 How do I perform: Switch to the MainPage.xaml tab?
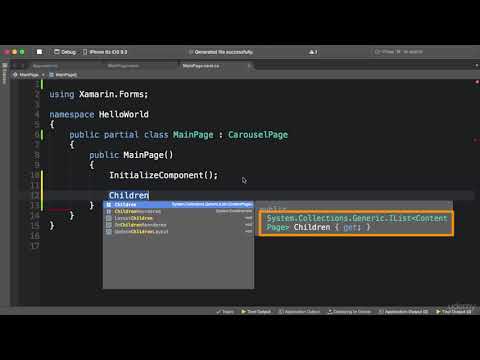[x=123, y=66]
